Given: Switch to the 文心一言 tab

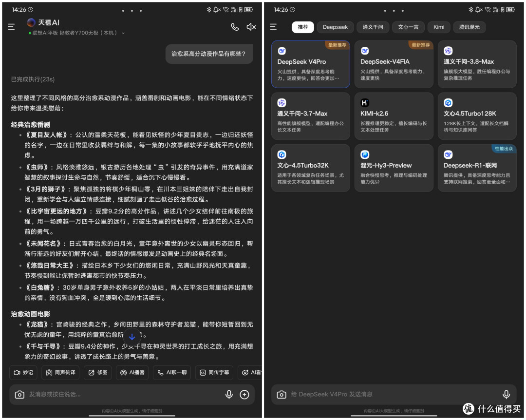Looking at the screenshot, I should click(408, 27).
